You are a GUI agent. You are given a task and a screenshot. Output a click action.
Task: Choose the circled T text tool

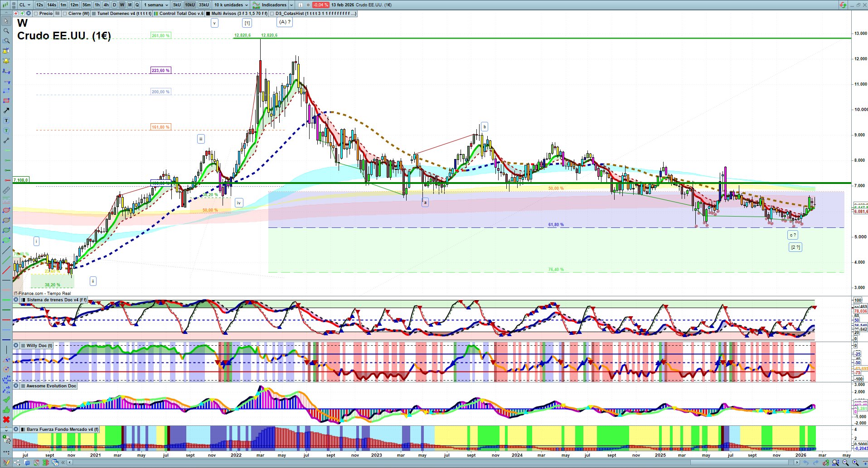click(x=6, y=130)
